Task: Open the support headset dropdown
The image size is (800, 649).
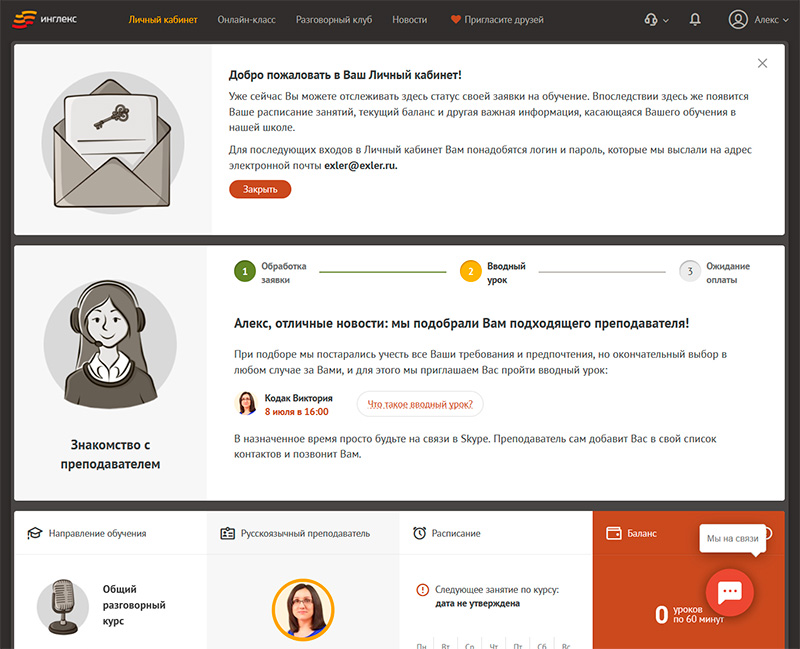Action: coord(656,19)
